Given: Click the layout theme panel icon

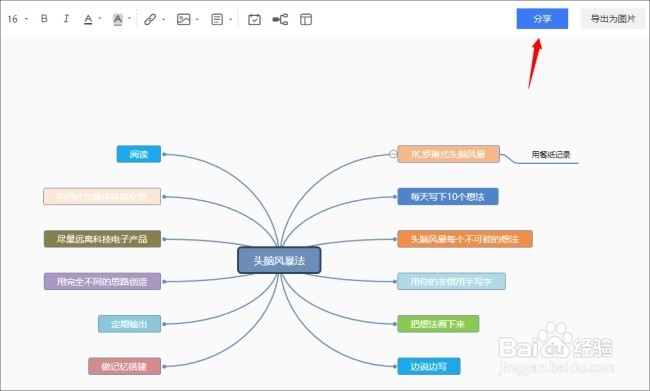Looking at the screenshot, I should click(306, 19).
